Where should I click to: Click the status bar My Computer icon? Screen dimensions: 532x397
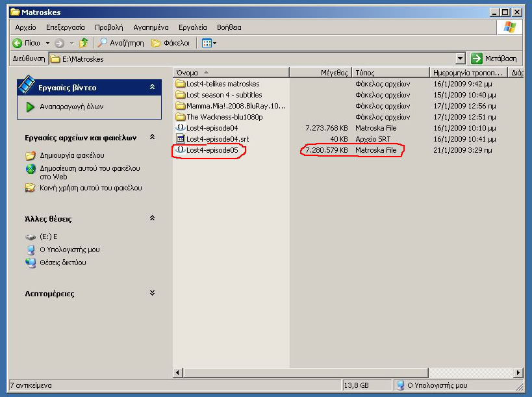[400, 385]
